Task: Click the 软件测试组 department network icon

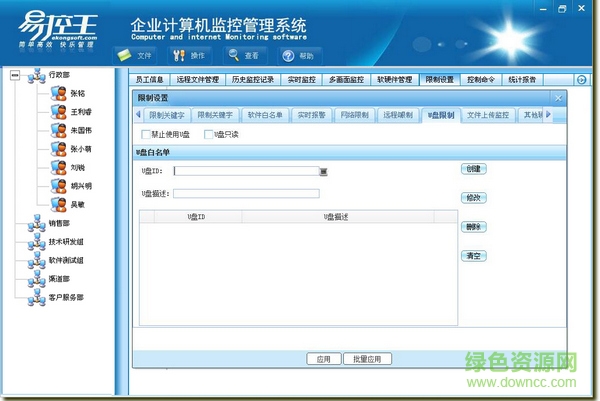Action: tap(37, 260)
